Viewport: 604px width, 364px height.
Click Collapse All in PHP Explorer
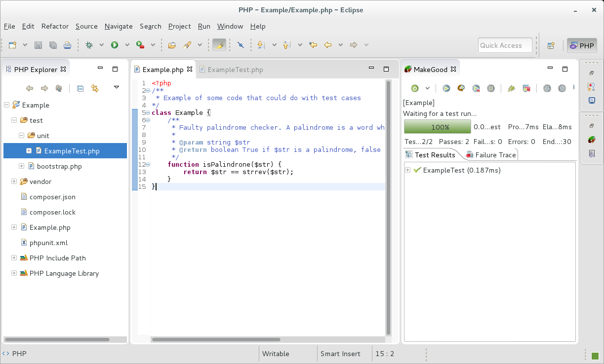pyautogui.click(x=80, y=88)
